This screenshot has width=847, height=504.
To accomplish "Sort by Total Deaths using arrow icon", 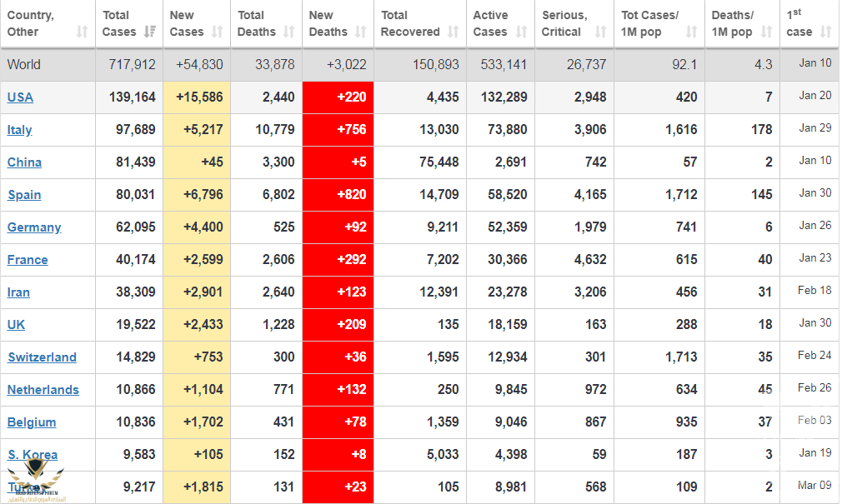I will [x=288, y=32].
